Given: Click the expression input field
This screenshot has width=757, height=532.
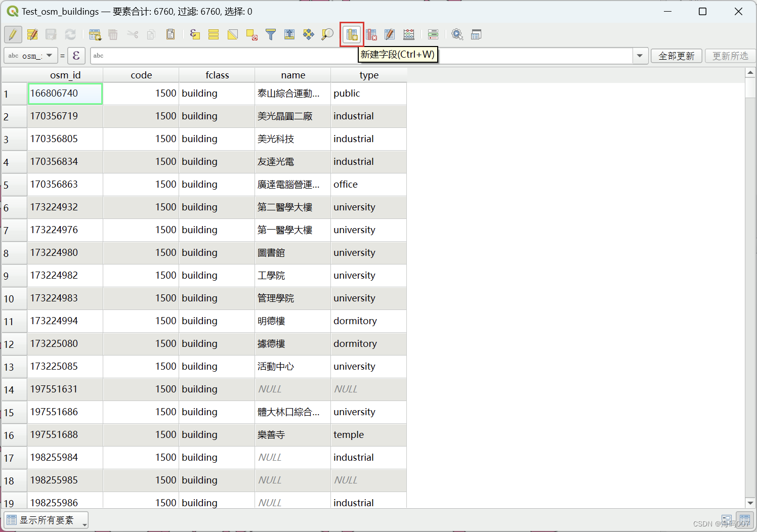Looking at the screenshot, I should coord(361,56).
